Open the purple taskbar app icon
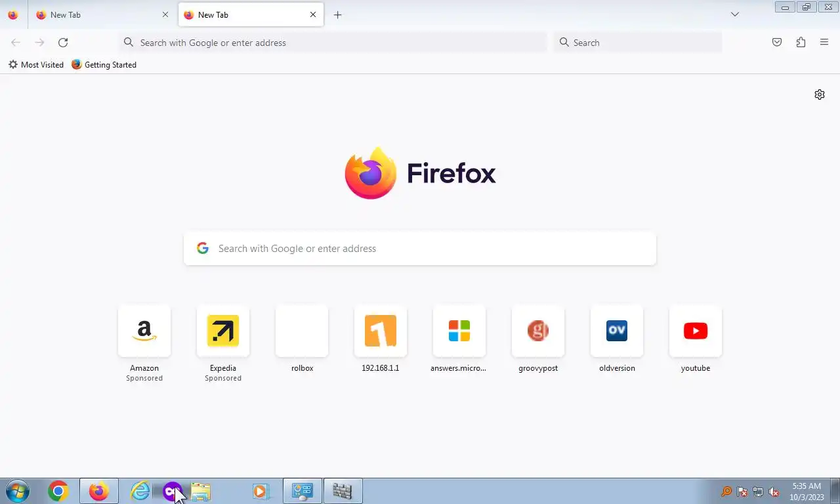 172,491
